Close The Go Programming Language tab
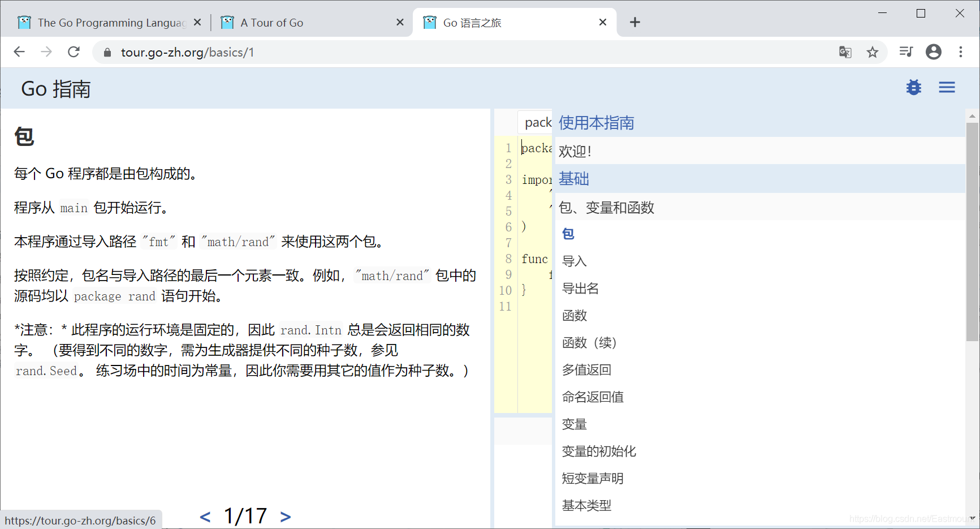The image size is (980, 529). click(x=197, y=22)
